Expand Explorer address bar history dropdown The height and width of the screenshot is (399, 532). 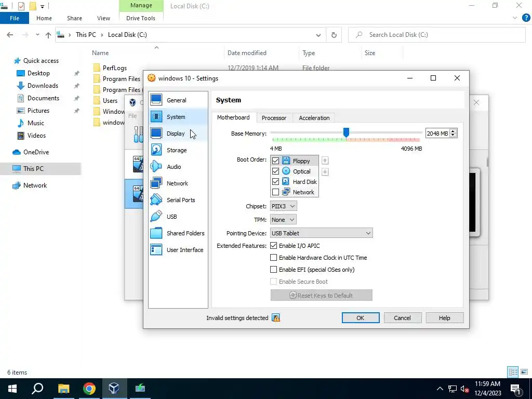[x=318, y=35]
